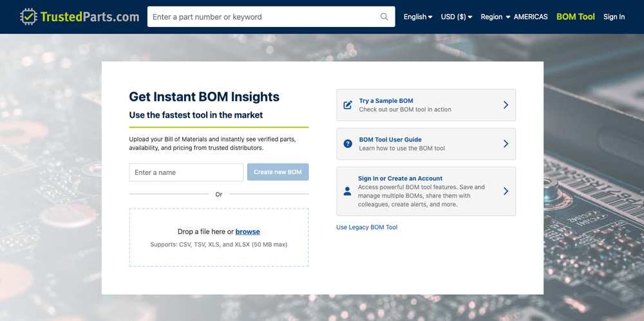
Task: Open Try a Sample BOM chevron arrow
Action: (x=506, y=105)
